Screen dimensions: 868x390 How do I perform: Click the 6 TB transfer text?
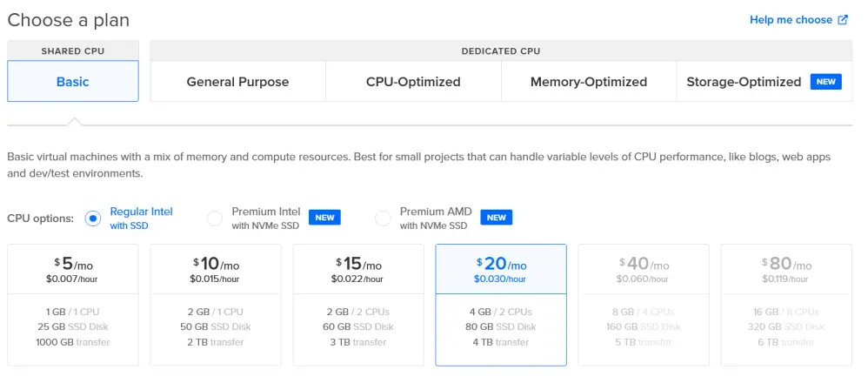786,342
